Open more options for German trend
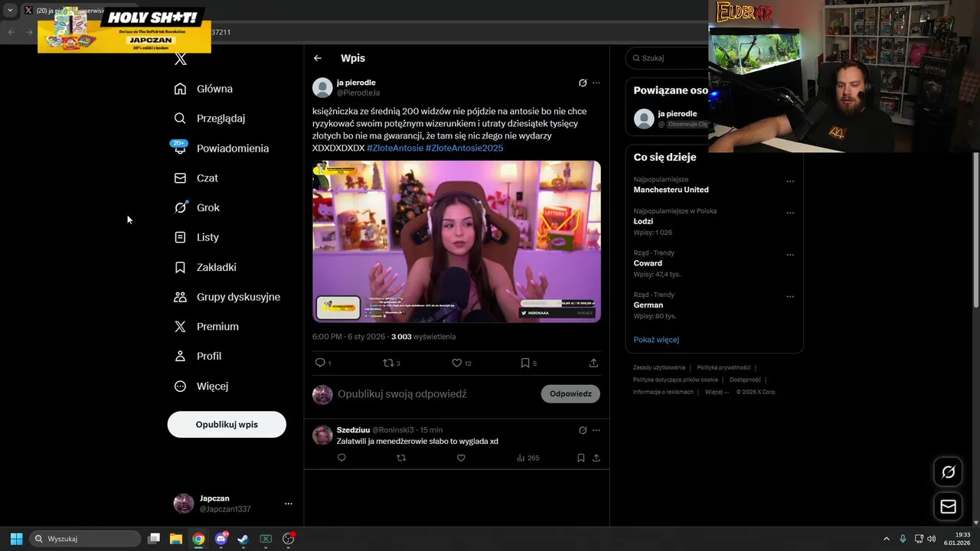 coord(790,297)
